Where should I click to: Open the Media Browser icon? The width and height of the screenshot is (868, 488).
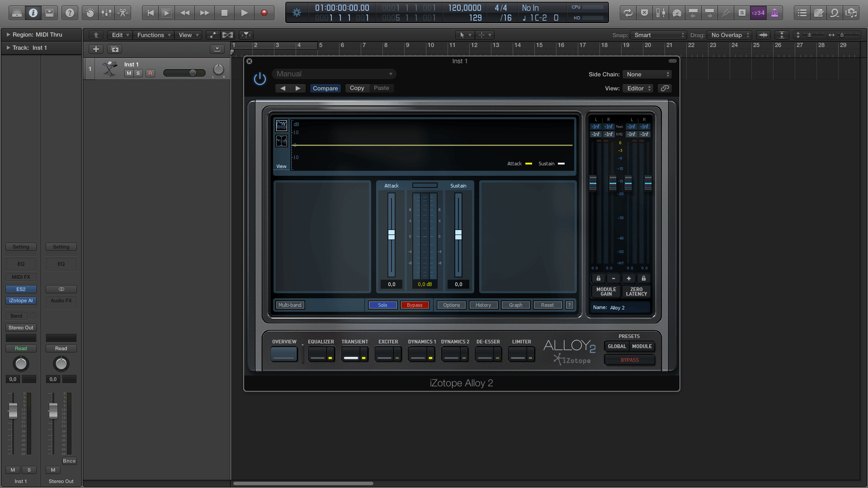(x=851, y=13)
